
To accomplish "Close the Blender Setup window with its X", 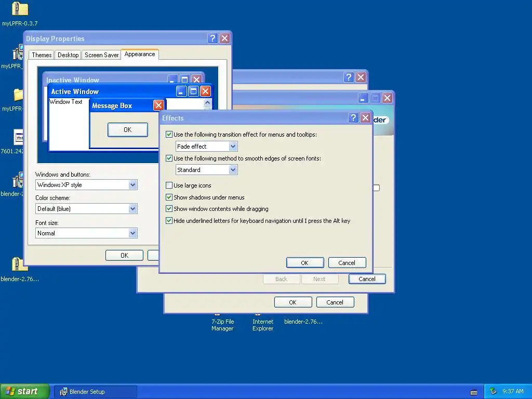I will click(387, 98).
